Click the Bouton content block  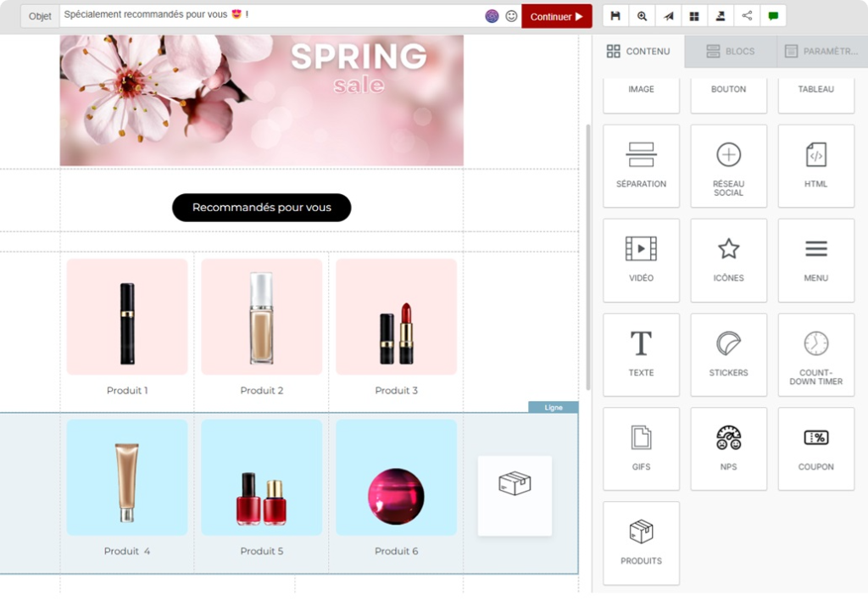[x=728, y=95]
